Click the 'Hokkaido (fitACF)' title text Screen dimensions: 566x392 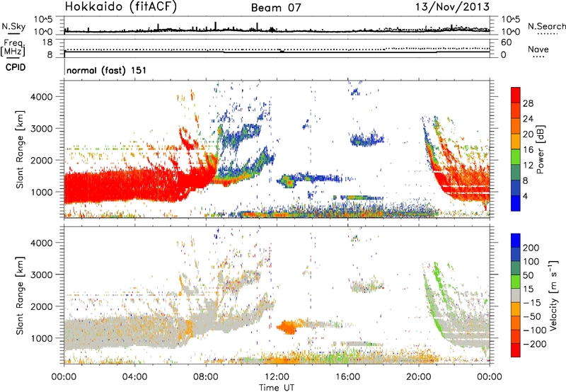pyautogui.click(x=121, y=6)
